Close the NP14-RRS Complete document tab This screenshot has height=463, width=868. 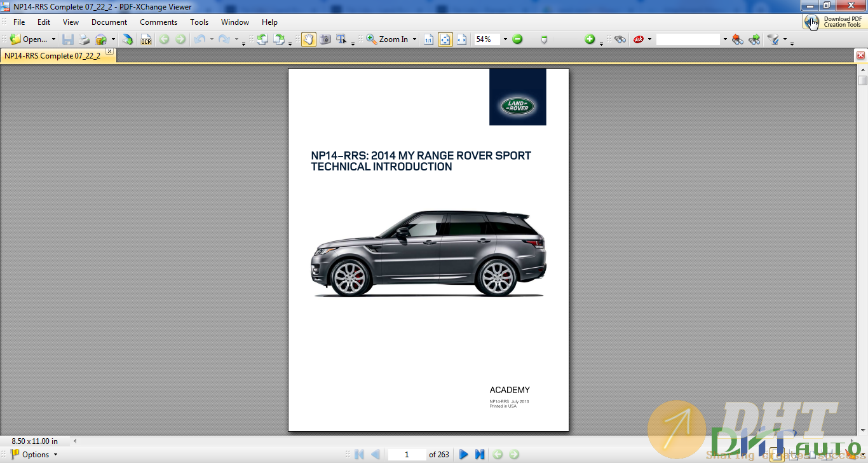(109, 52)
